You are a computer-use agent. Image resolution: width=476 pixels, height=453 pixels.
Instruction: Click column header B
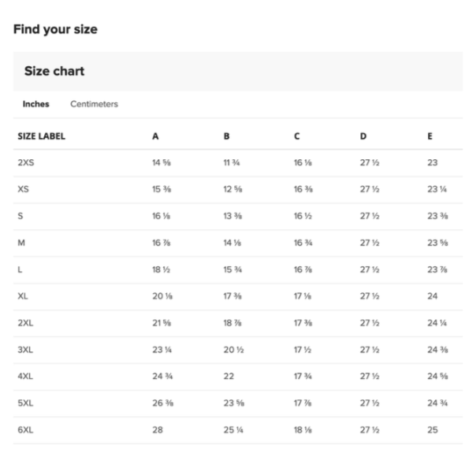pyautogui.click(x=226, y=136)
